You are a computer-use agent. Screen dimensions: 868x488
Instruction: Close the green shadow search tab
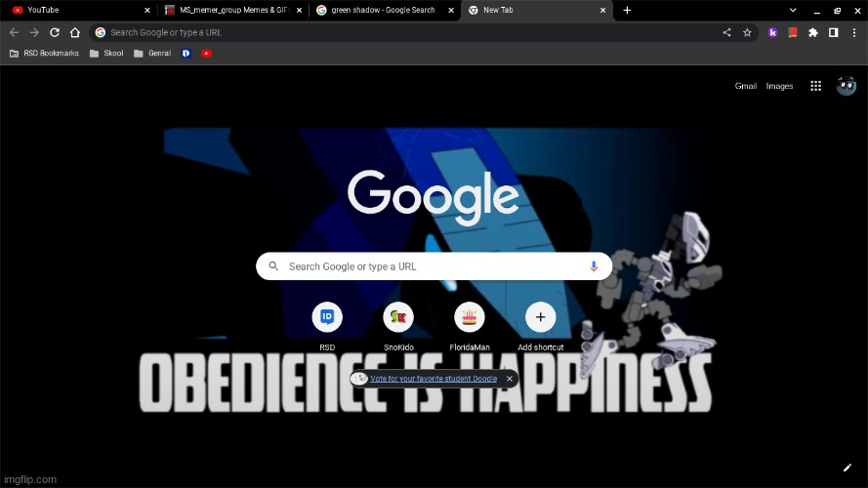click(451, 10)
